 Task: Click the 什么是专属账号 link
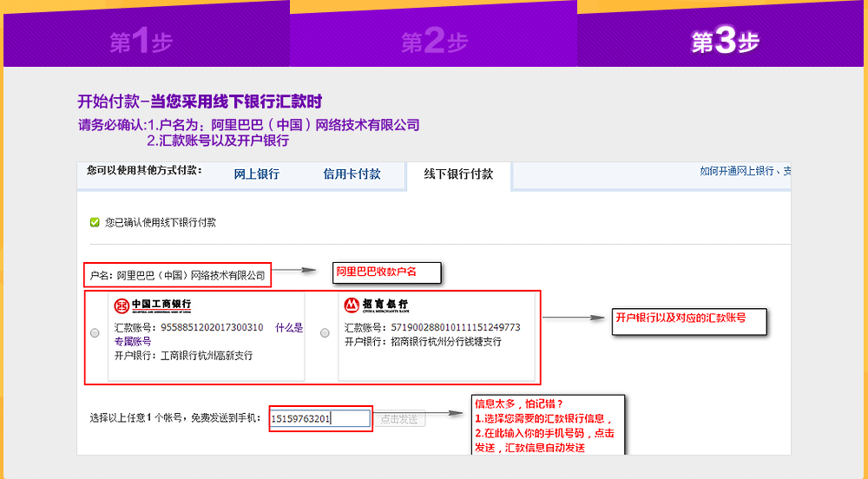point(289,328)
